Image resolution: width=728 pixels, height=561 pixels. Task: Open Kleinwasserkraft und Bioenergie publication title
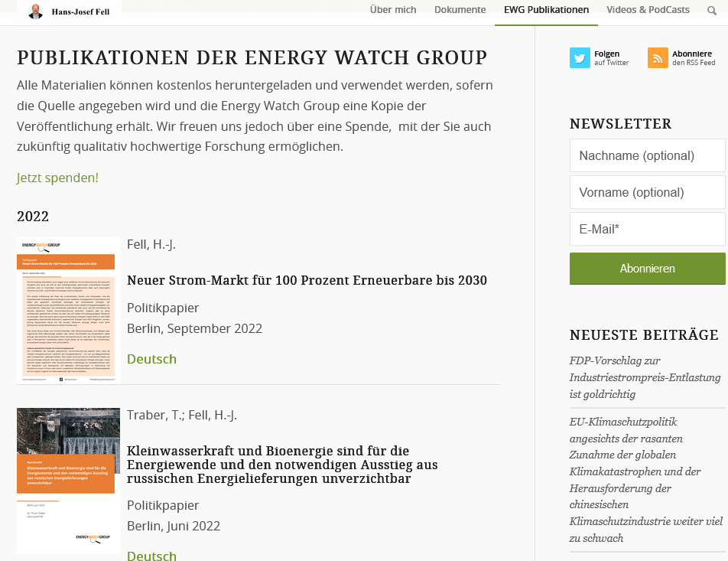[x=282, y=465]
